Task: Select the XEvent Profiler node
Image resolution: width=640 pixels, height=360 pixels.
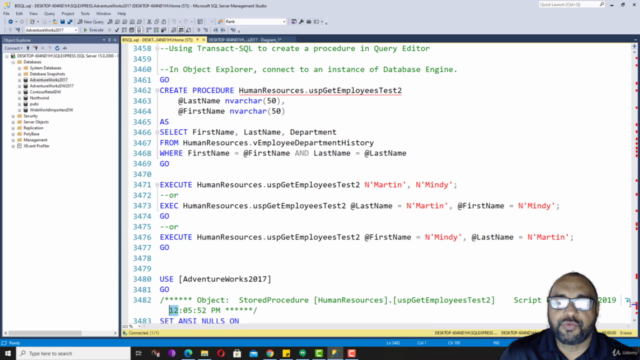Action: pyautogui.click(x=36, y=146)
